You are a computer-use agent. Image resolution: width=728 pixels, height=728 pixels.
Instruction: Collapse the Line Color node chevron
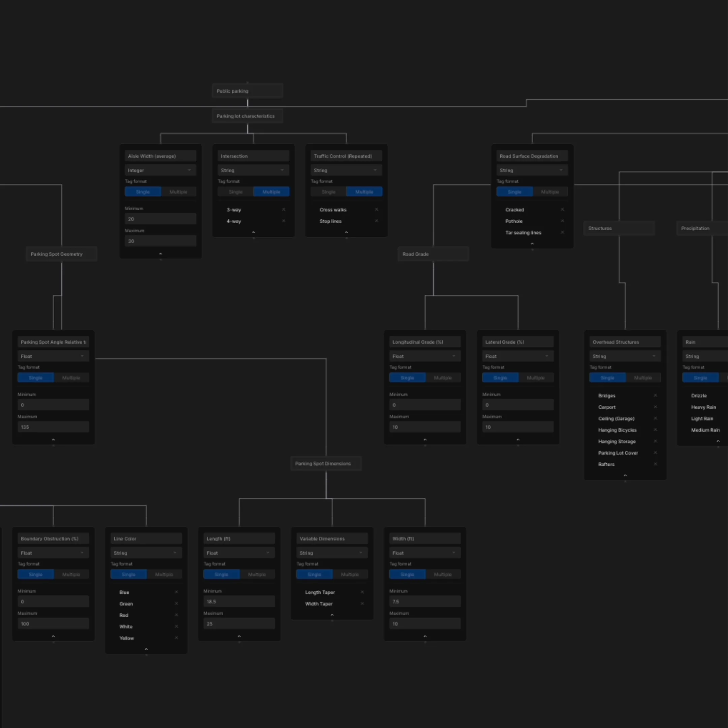point(146,649)
